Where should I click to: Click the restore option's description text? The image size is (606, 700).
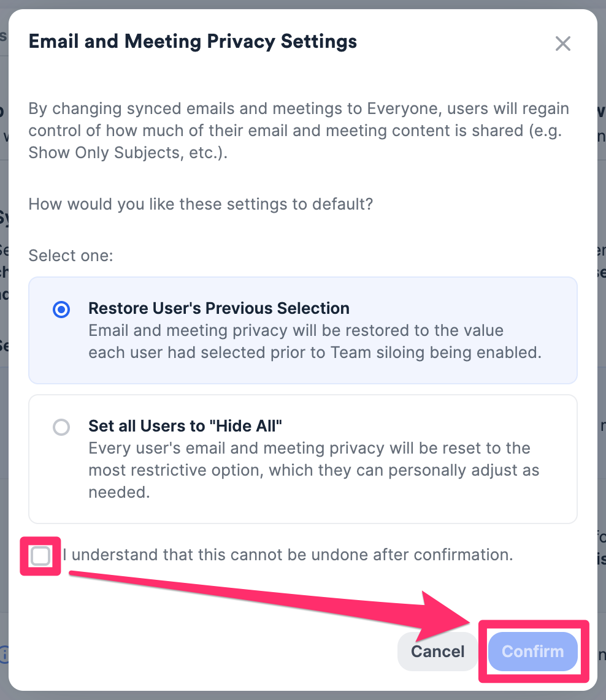pos(294,342)
